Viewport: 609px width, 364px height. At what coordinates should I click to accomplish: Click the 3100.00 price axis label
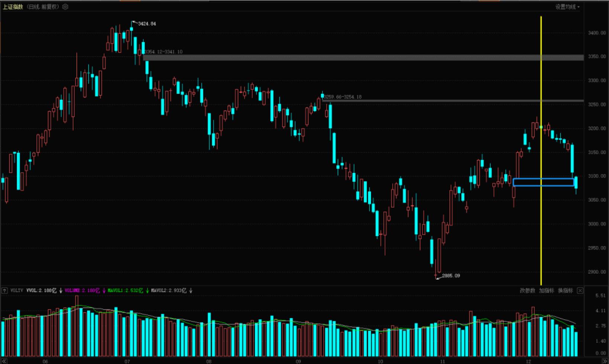[597, 176]
